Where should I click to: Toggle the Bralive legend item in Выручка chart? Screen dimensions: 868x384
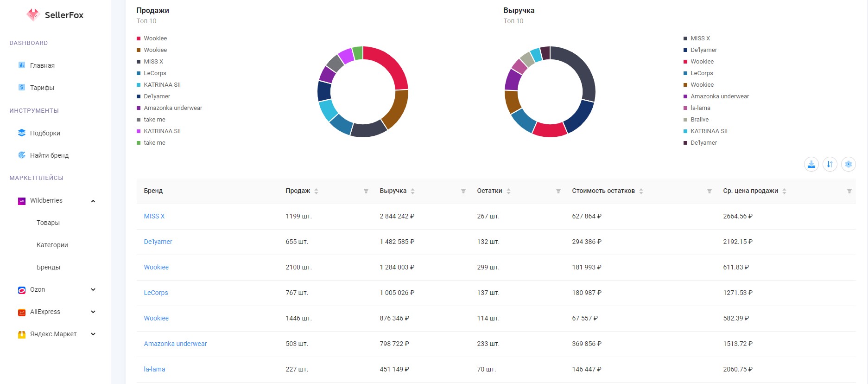click(x=696, y=120)
